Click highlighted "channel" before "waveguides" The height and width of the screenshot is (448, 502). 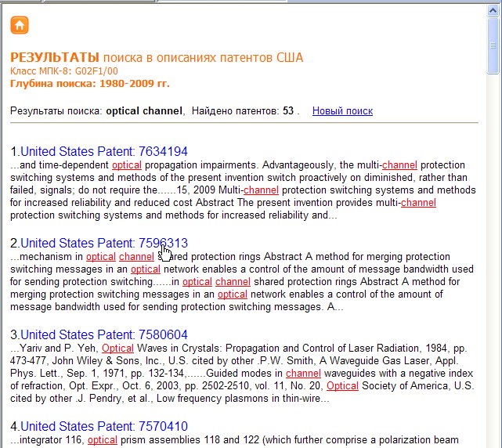point(303,374)
